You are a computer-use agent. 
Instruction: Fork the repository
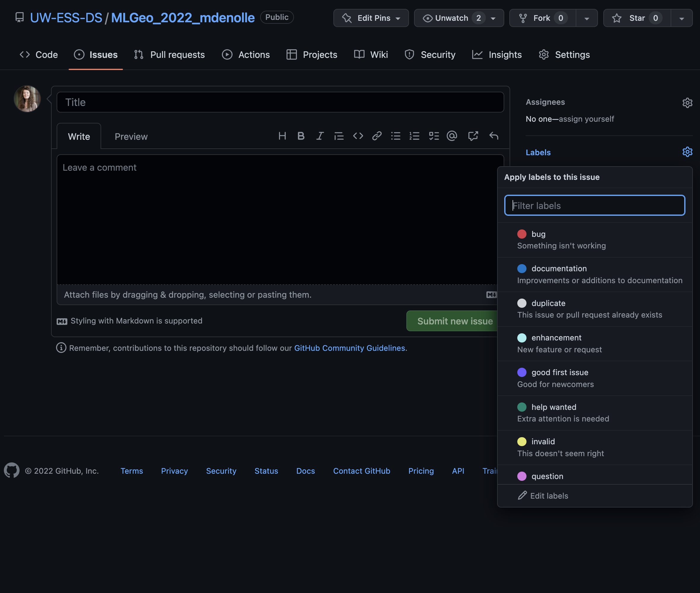pyautogui.click(x=543, y=18)
